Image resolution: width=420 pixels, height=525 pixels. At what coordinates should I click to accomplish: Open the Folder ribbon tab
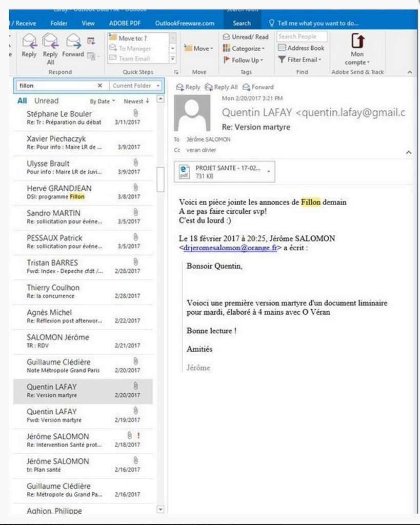[58, 24]
